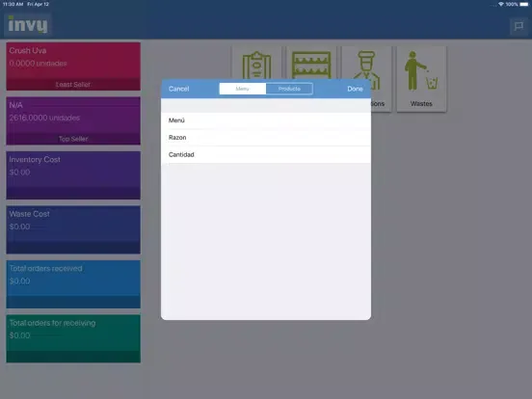The image size is (532, 399).
Task: Check the battery status icon
Action: click(x=524, y=4)
